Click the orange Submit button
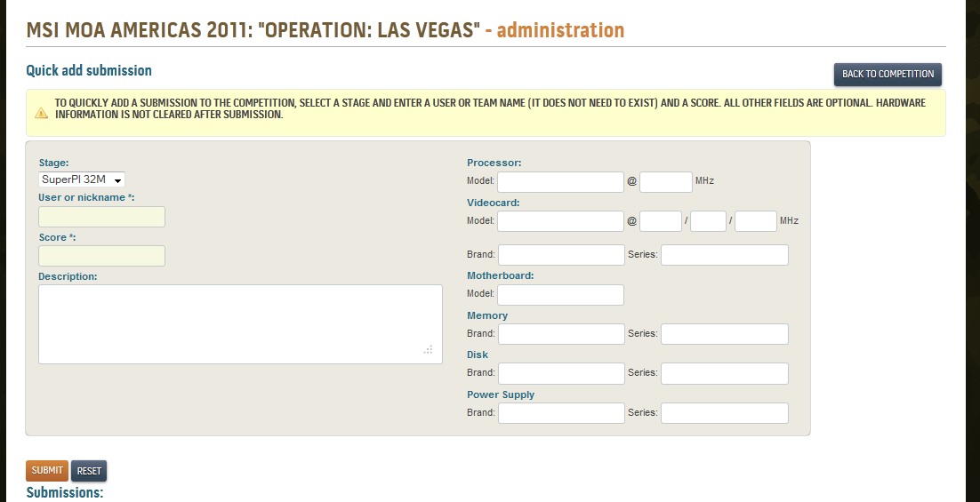 47,471
